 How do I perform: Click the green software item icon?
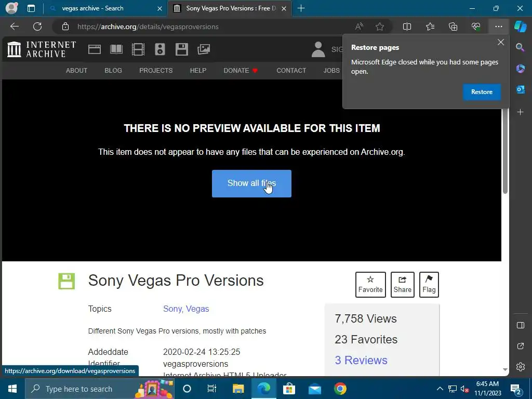click(x=66, y=281)
